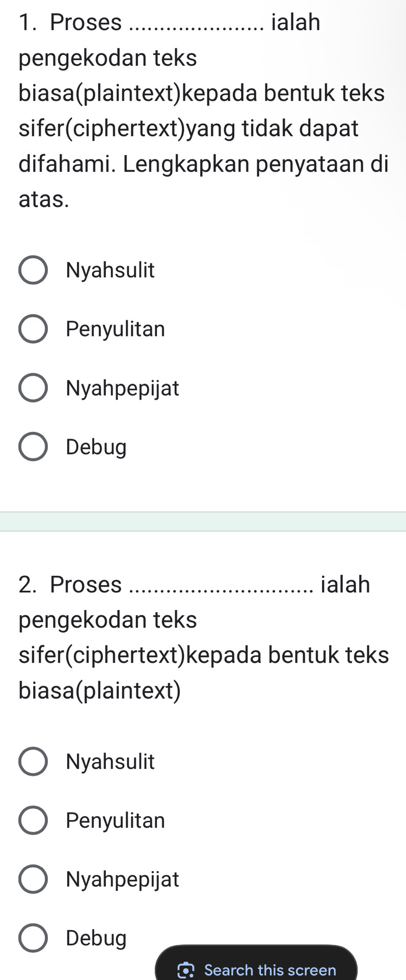Select the Debug option for question 2
The image size is (406, 980).
[32, 938]
